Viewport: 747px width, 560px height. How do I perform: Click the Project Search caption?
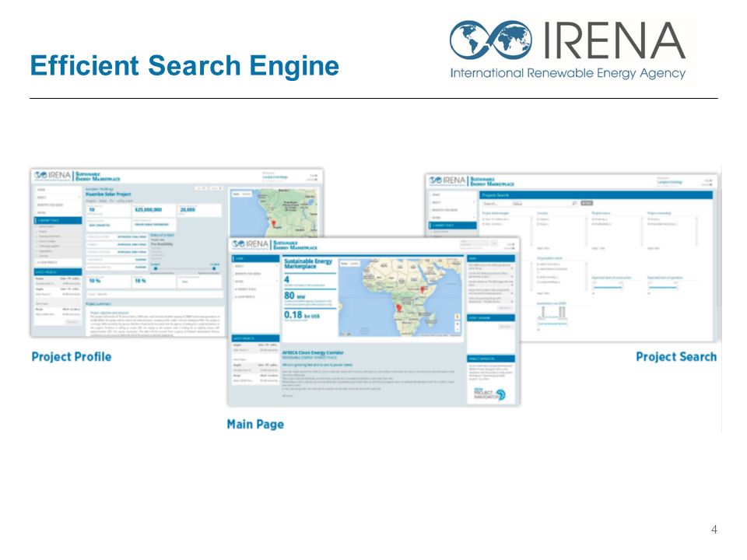coord(676,357)
